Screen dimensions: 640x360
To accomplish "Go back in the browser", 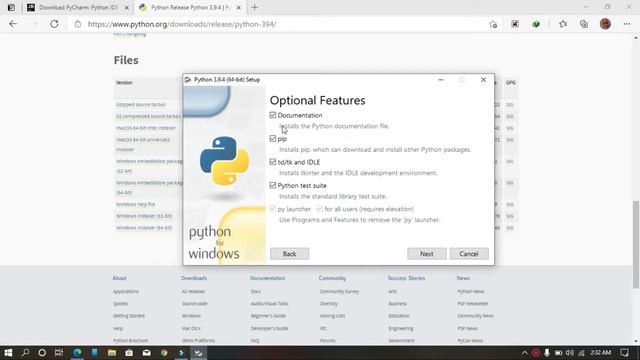I will (13, 24).
